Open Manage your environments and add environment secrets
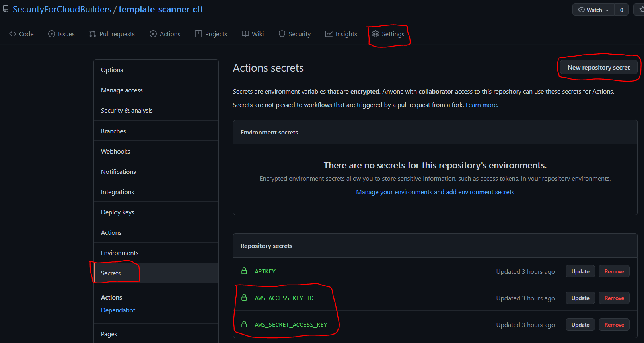644x343 pixels. (435, 192)
